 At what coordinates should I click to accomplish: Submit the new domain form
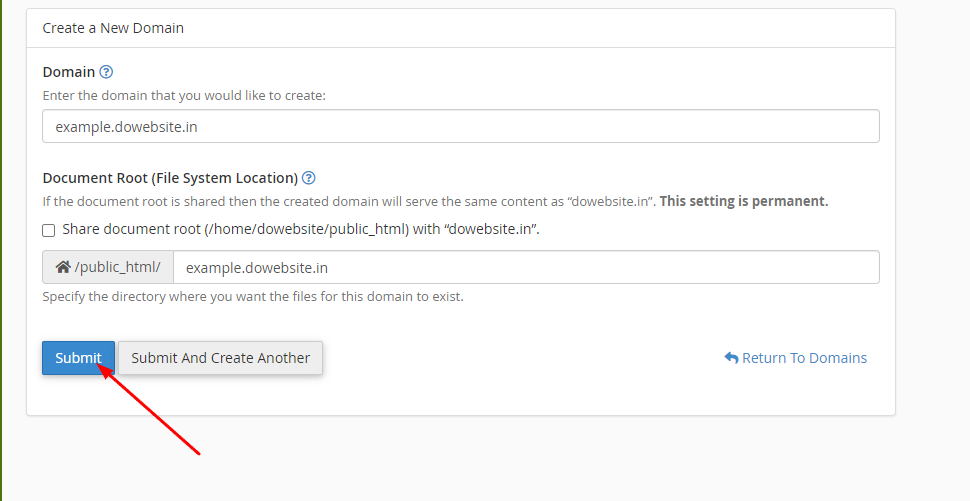79,358
